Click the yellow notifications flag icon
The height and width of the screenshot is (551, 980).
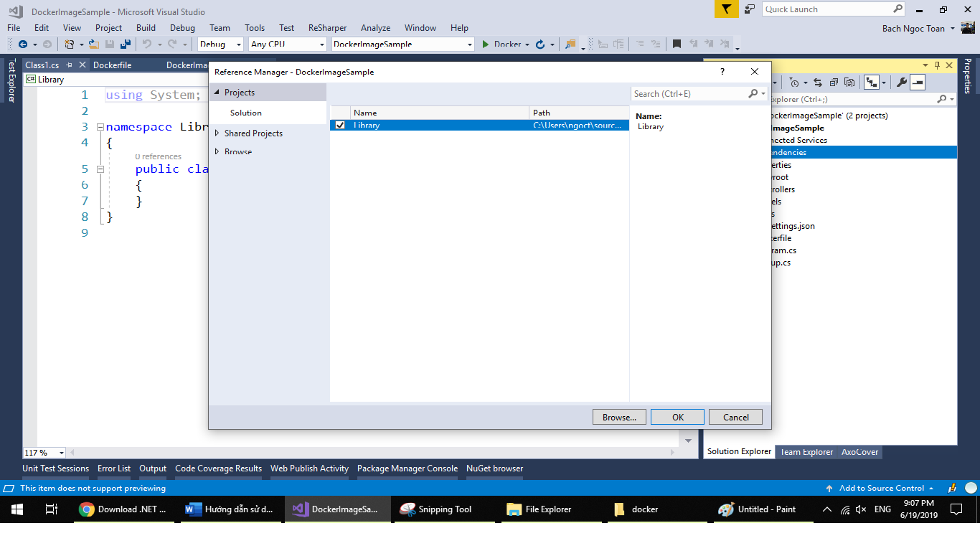(x=726, y=9)
